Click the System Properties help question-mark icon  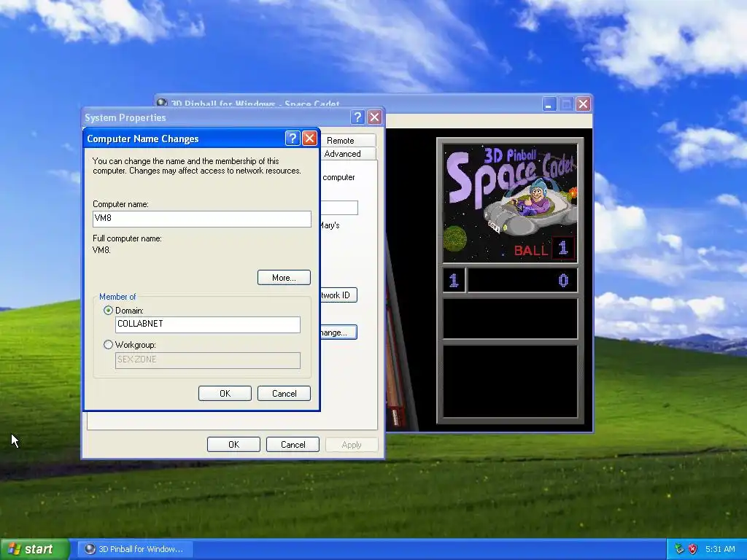click(357, 117)
